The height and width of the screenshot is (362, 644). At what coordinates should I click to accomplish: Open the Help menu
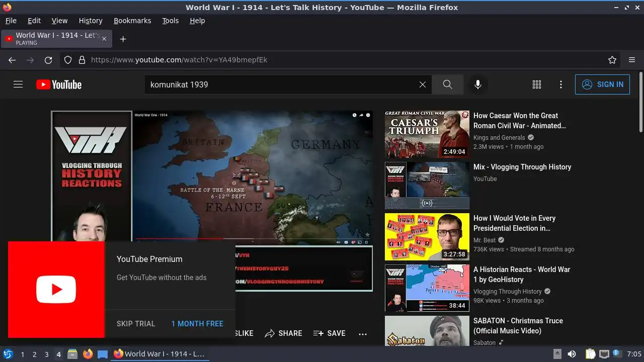[x=197, y=21]
